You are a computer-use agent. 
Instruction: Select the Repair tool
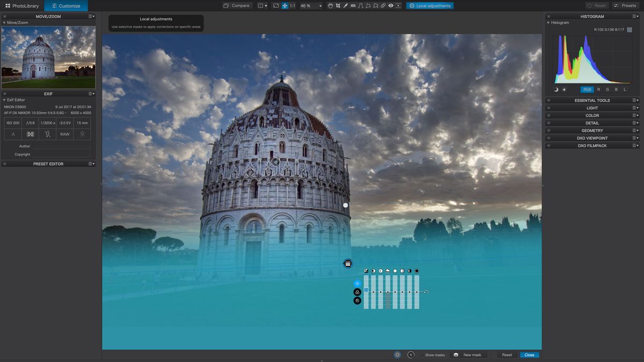pos(383,5)
